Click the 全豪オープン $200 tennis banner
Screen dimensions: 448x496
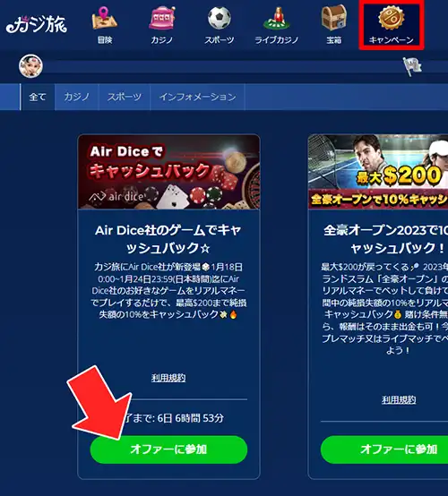pyautogui.click(x=378, y=172)
